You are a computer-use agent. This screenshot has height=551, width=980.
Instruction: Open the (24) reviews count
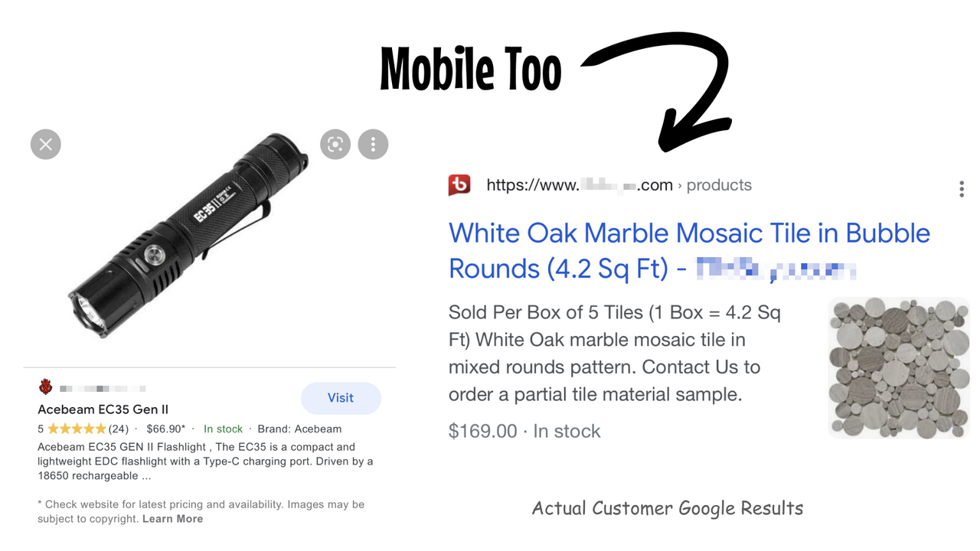tap(117, 429)
